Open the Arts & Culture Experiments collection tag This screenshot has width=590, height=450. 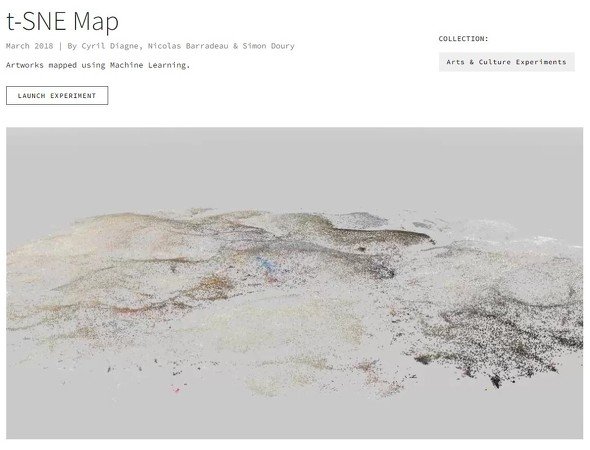(506, 62)
